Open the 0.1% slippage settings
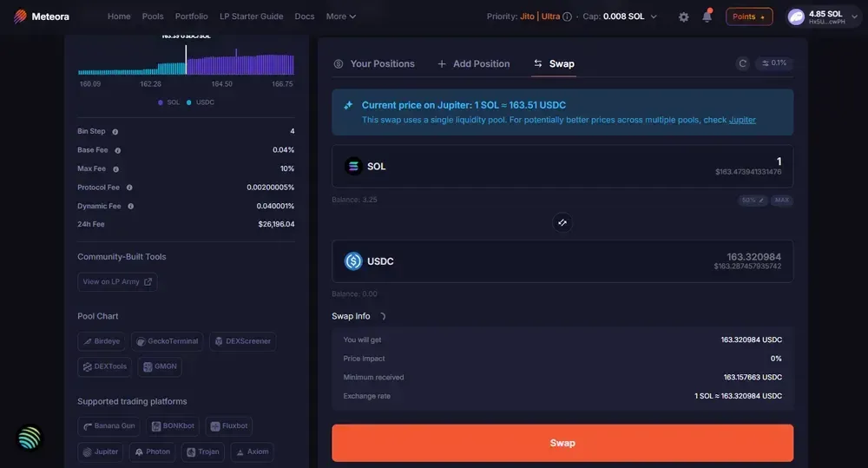The width and height of the screenshot is (868, 468). point(774,63)
